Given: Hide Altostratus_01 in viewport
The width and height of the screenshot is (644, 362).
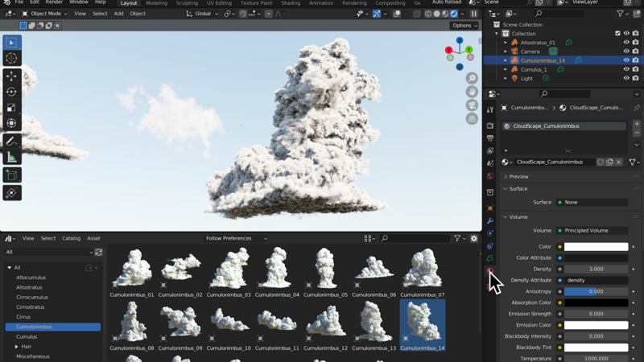Looking at the screenshot, I should (x=626, y=43).
